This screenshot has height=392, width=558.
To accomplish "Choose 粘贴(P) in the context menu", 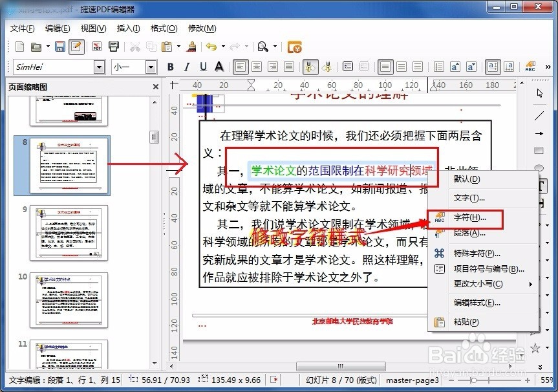I will click(x=483, y=322).
